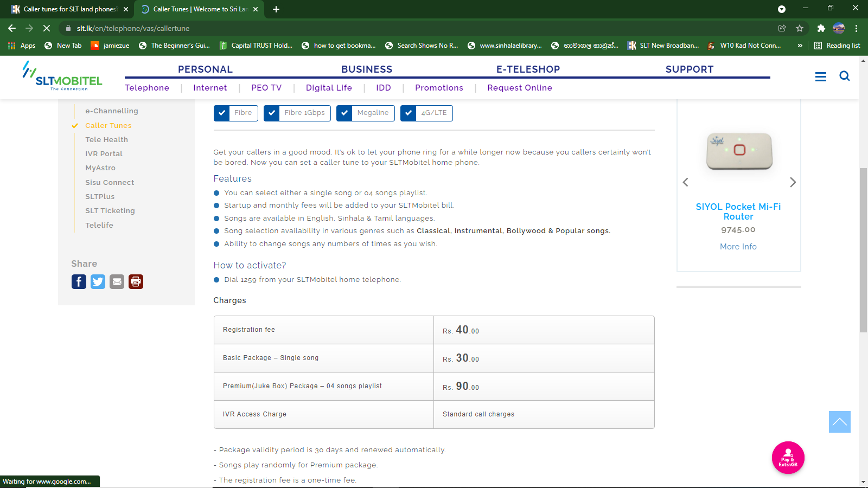Open the site search magnifier icon
The image size is (868, 488).
[844, 76]
